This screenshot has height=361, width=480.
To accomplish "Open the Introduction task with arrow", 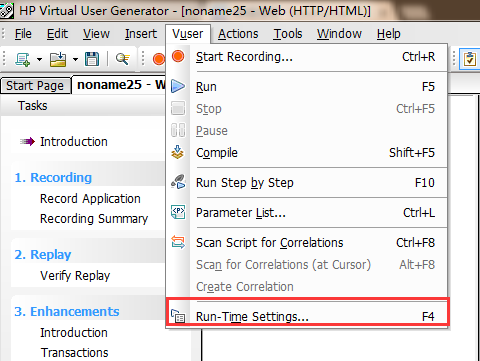I will coord(74,142).
